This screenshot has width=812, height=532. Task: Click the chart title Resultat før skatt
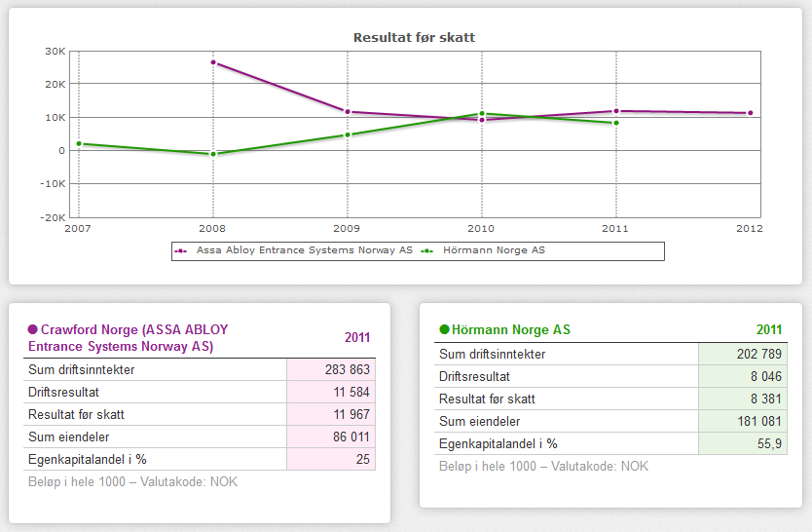(x=414, y=37)
